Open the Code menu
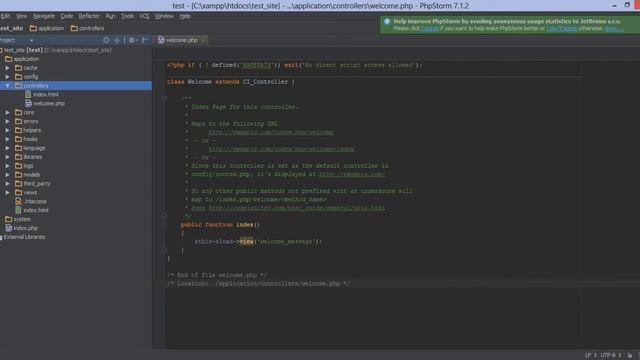Screen dimensions: 640x360 [x=67, y=16]
